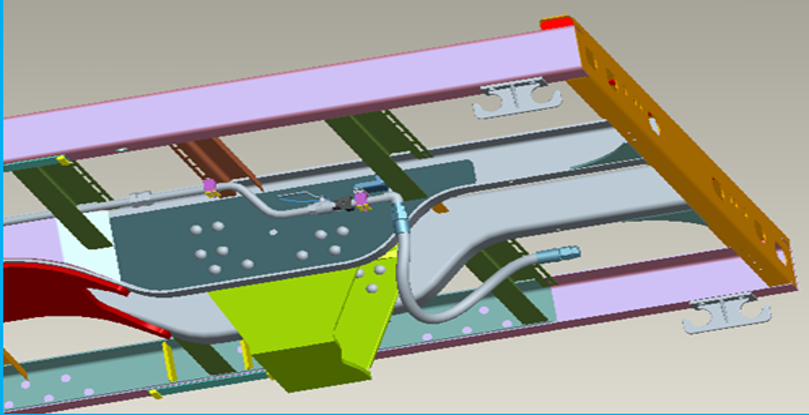Select the gray clip bracket below the lower rail
This screenshot has width=809, height=415.
726,313
